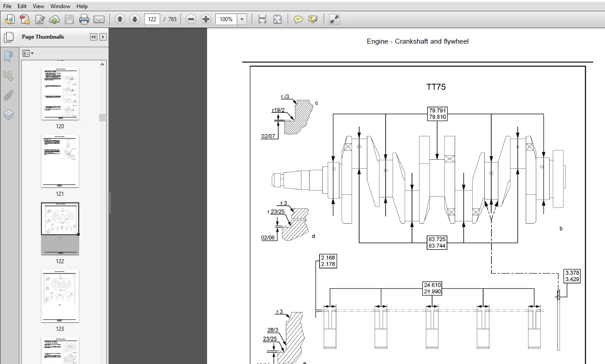Click the Page Thumbnails panel icon
Screen dimensions: 605x364
(9, 37)
